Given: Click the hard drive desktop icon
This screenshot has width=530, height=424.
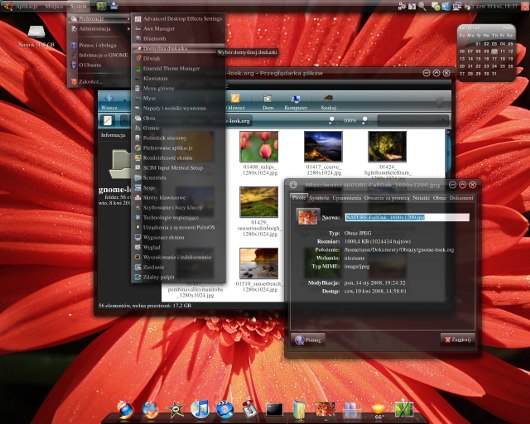Looking at the screenshot, I should tap(37, 32).
